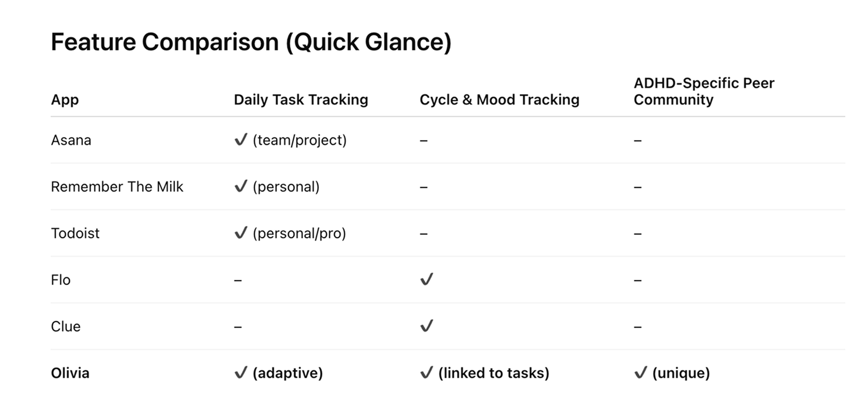Click the App column header
Viewport: 868px width, 408px height.
tap(65, 99)
